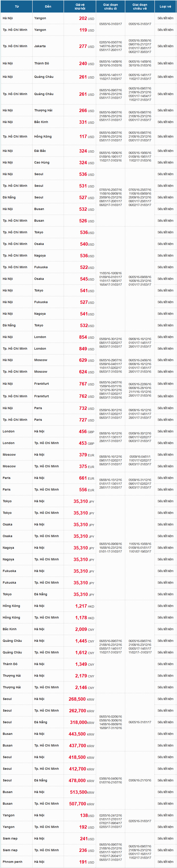Click the 661 EUR Paris–Hà Nội price
This screenshot has height=868, width=177.
[87, 478]
